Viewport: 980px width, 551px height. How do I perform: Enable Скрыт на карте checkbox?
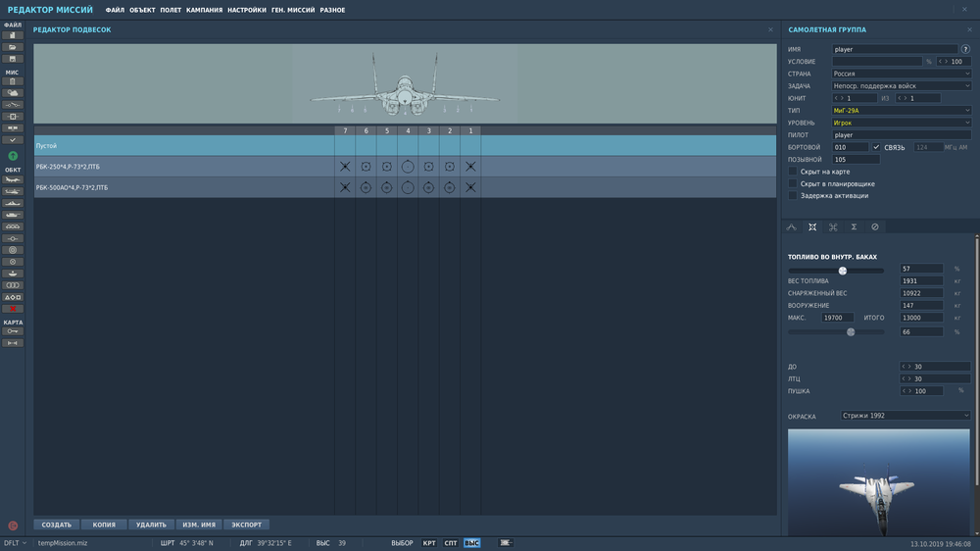tap(793, 172)
